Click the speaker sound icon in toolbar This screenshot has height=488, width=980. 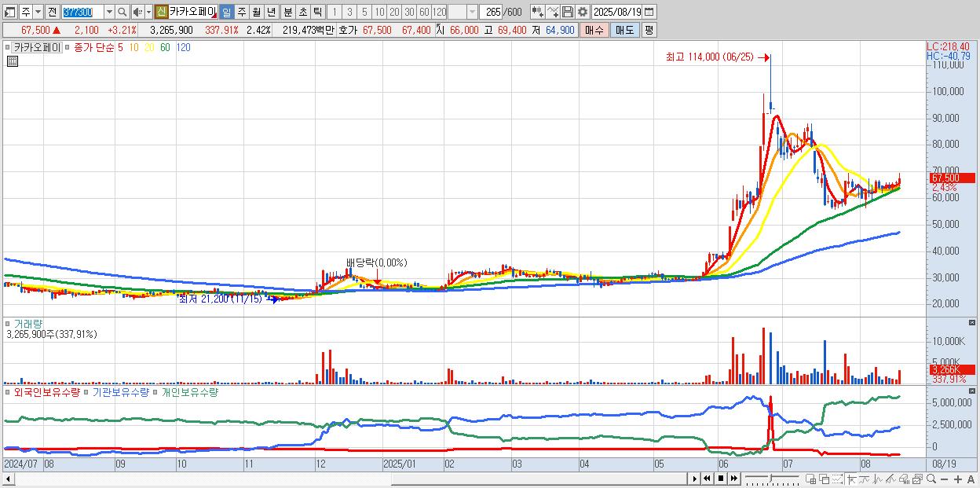point(137,12)
